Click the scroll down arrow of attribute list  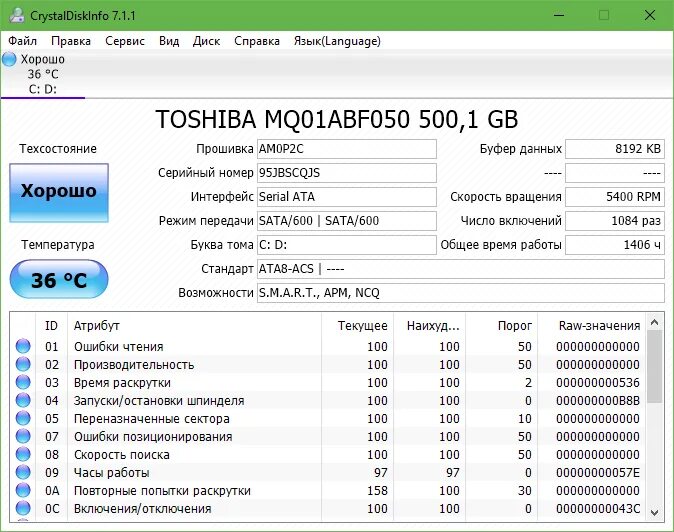coord(655,512)
